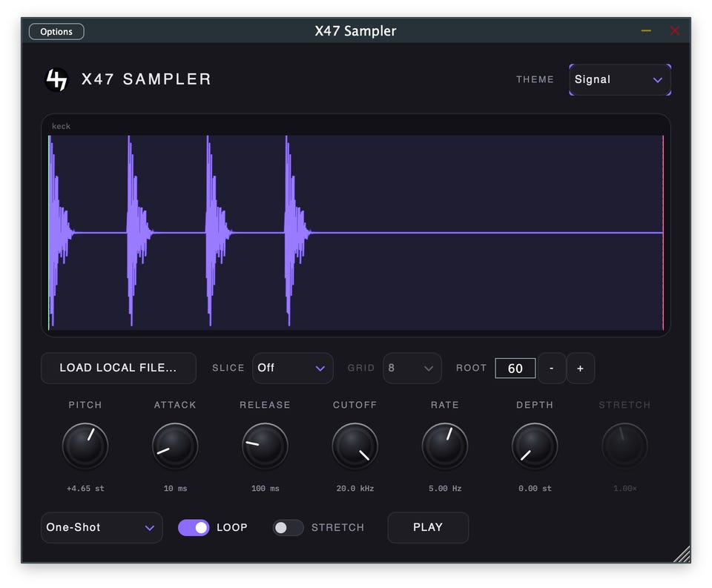Click the green start marker in waveform
Image resolution: width=712 pixels, height=588 pixels.
(x=49, y=233)
